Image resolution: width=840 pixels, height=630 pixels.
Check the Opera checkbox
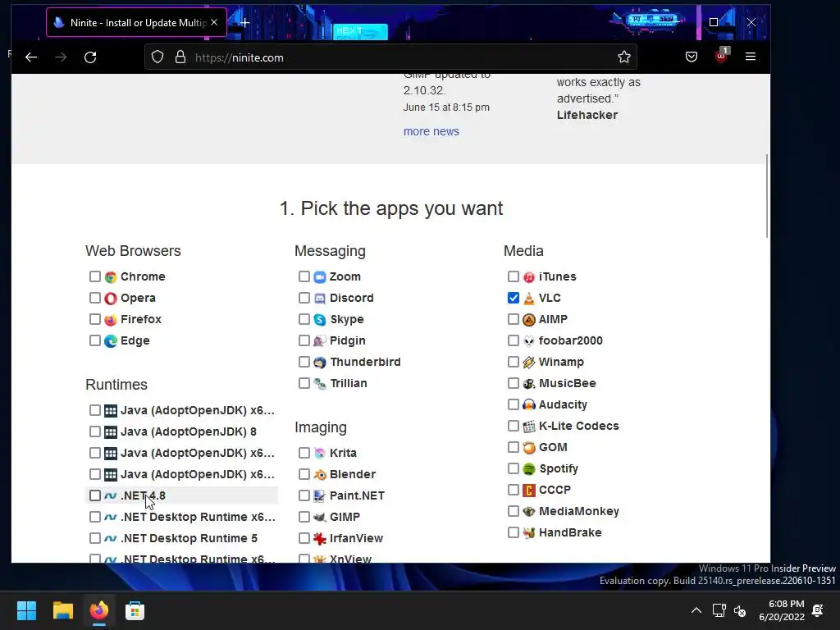[95, 298]
